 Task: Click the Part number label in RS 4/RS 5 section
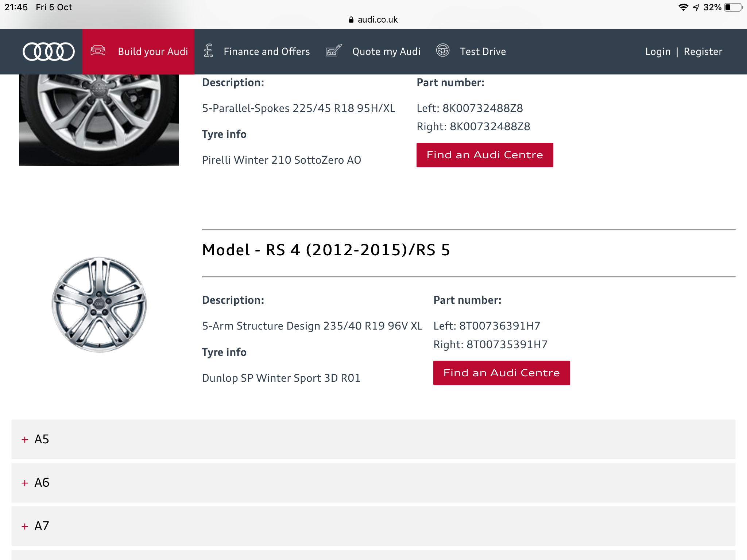point(467,300)
